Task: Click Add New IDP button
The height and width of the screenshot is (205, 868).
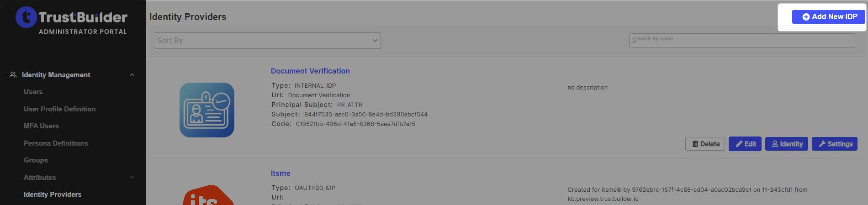Action: point(829,17)
